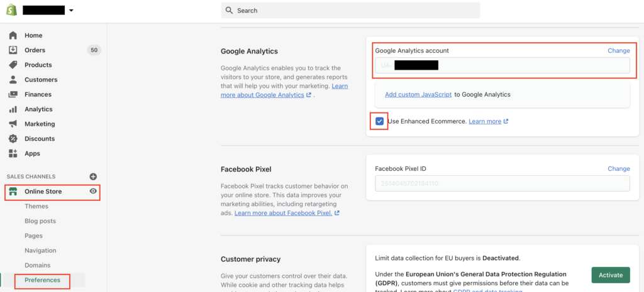Open Blog posts under Online Store

40,221
